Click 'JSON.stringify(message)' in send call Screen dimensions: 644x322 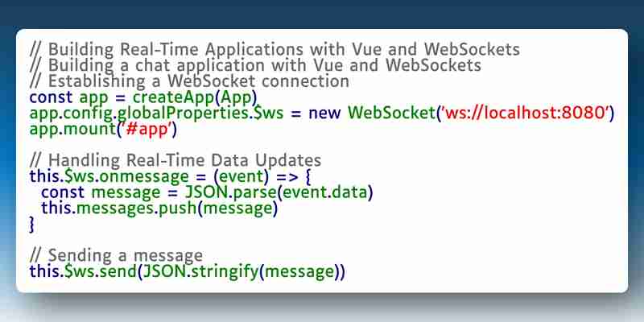point(242,272)
